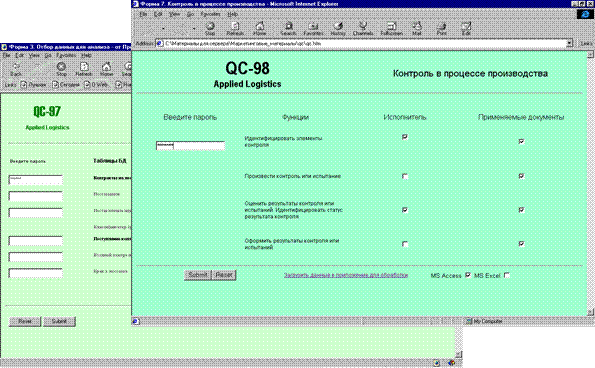Expand the Address bar dropdown arrow
Viewport: 595px width, 368px height.
(569, 43)
